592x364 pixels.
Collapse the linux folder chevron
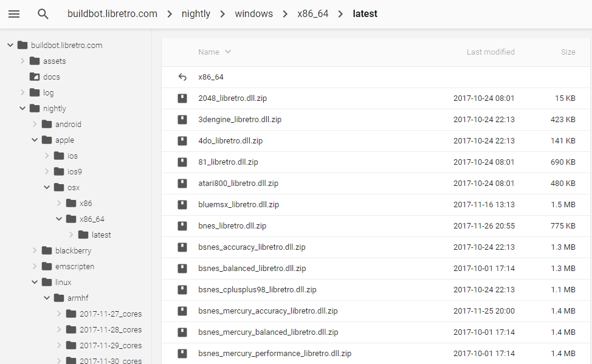(x=35, y=282)
